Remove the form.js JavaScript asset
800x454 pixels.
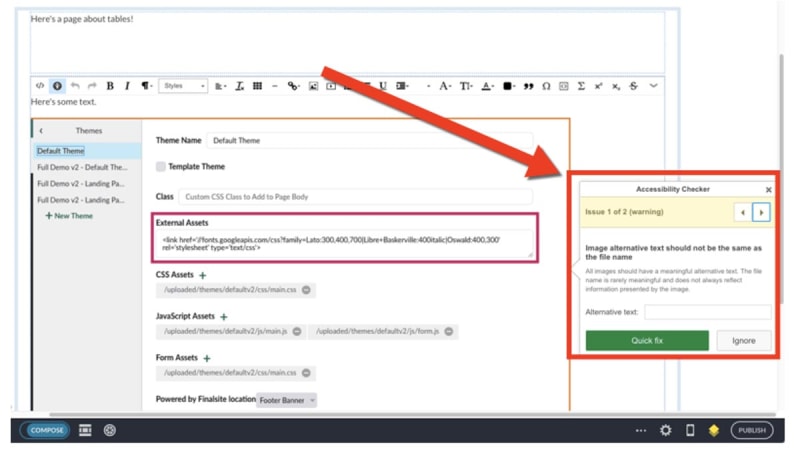click(x=448, y=332)
